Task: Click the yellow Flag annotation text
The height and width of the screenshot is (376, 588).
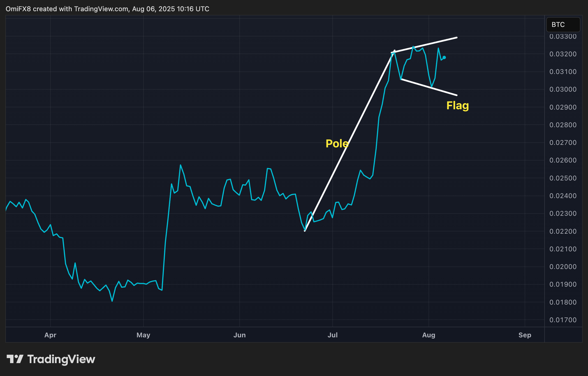Action: 458,106
